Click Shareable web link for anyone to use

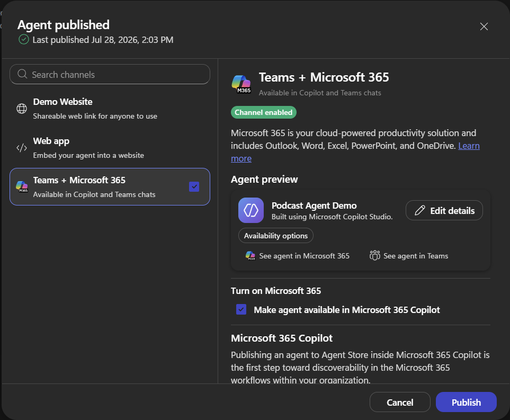point(95,116)
